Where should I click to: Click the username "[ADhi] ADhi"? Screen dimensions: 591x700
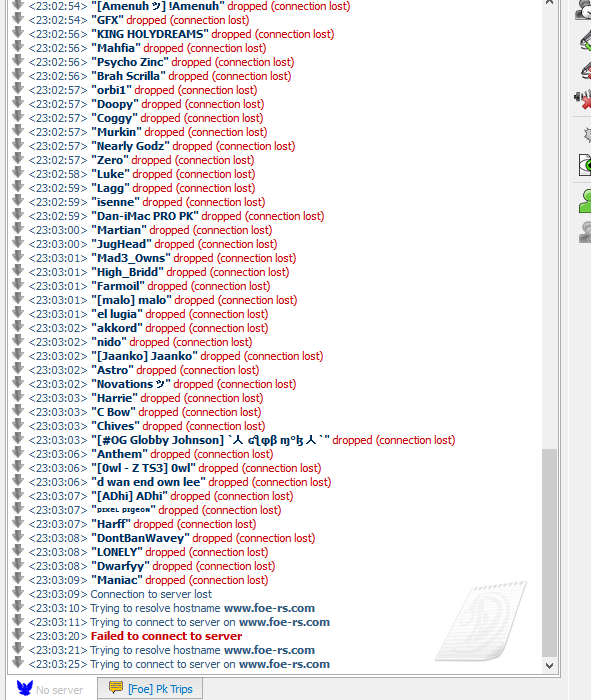pyautogui.click(x=129, y=496)
